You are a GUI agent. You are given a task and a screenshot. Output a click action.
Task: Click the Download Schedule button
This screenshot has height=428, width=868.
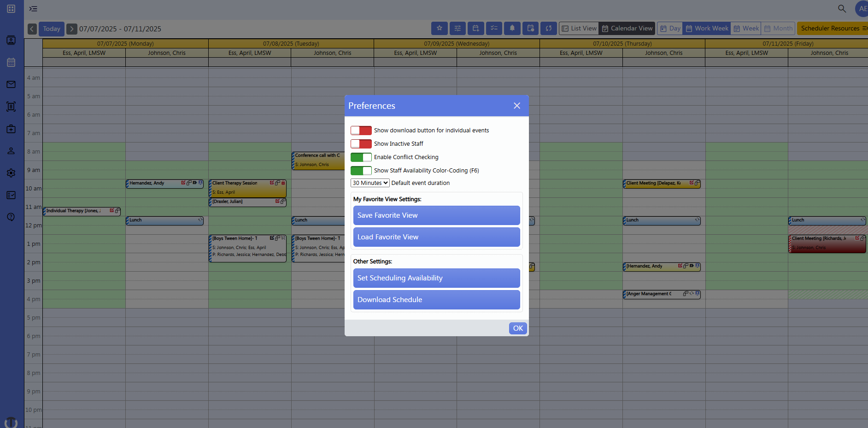click(437, 300)
